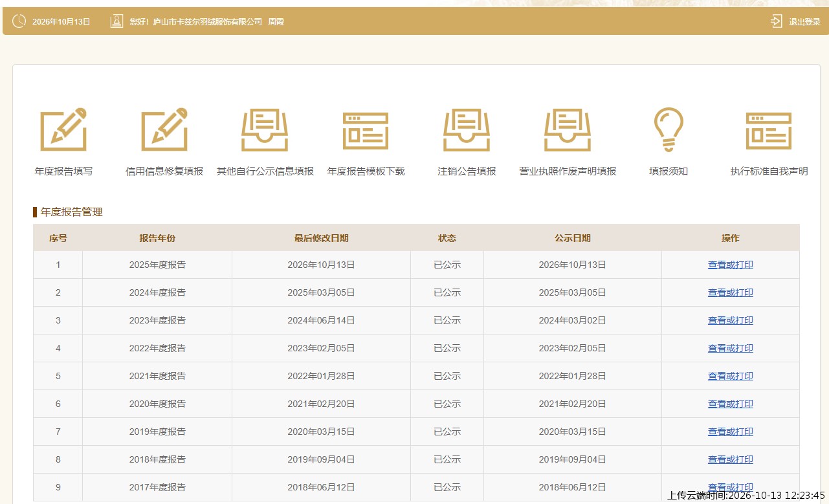Click the clock icon beside the date
Screen dimensions: 829x504
pyautogui.click(x=19, y=21)
